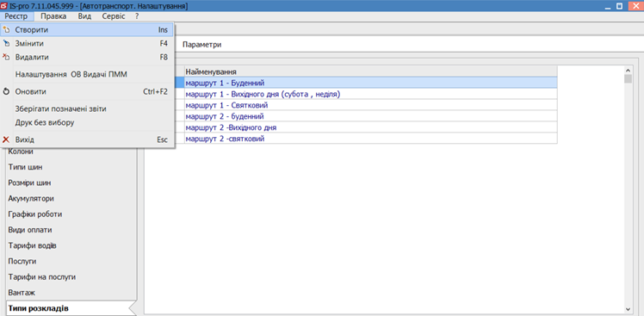The image size is (644, 316).
Task: Click the row marker of маршрут 1 - Буденний
Action: (x=179, y=83)
